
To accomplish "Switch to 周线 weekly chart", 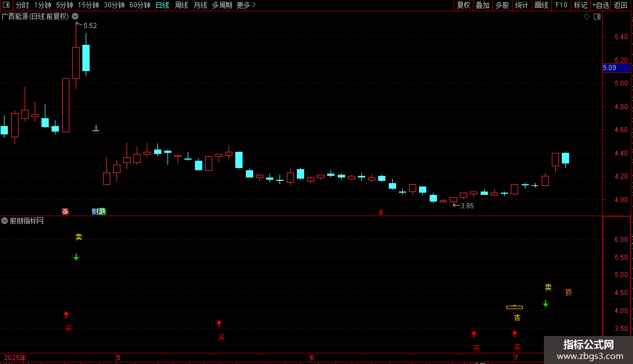I will tap(181, 5).
